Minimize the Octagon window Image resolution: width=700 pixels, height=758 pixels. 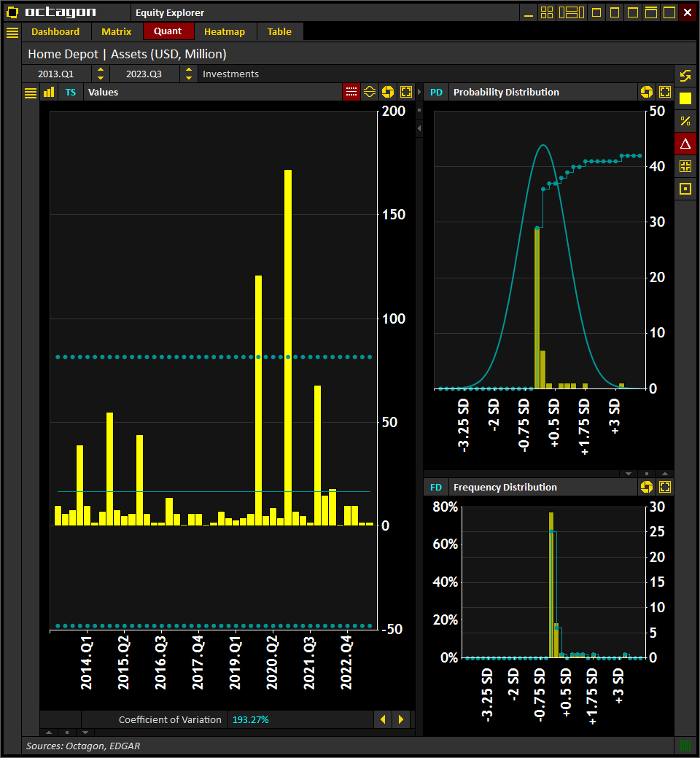coord(529,12)
